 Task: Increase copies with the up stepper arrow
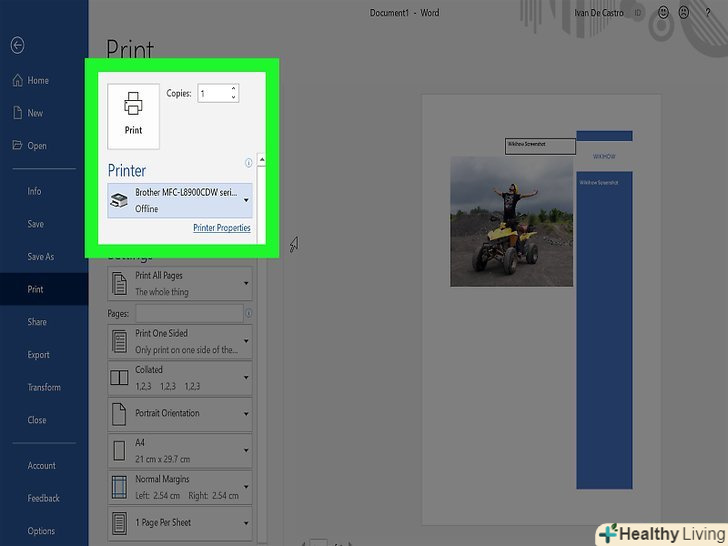pos(234,88)
